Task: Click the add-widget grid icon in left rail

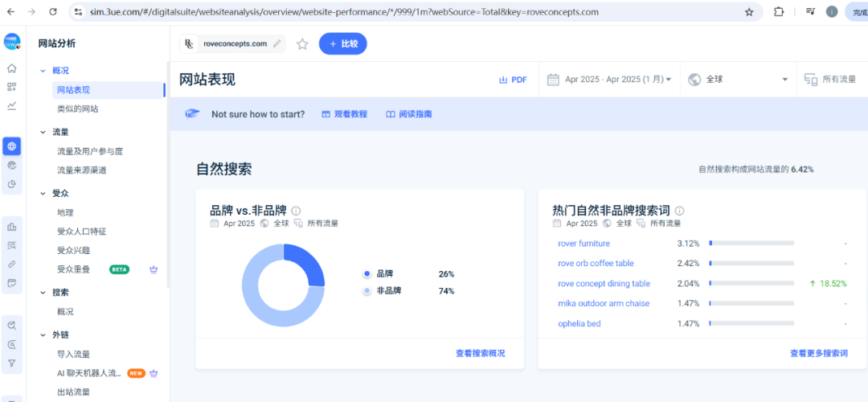Action: (11, 87)
